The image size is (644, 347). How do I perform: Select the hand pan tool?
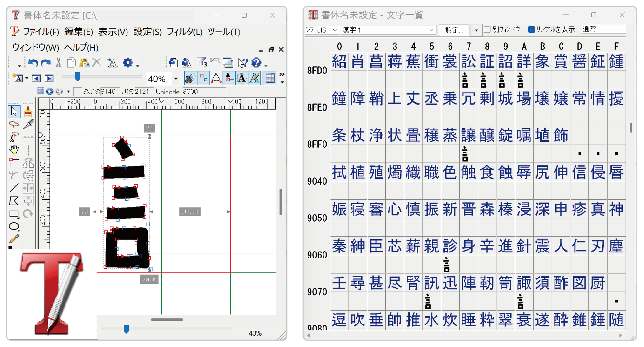tap(14, 150)
